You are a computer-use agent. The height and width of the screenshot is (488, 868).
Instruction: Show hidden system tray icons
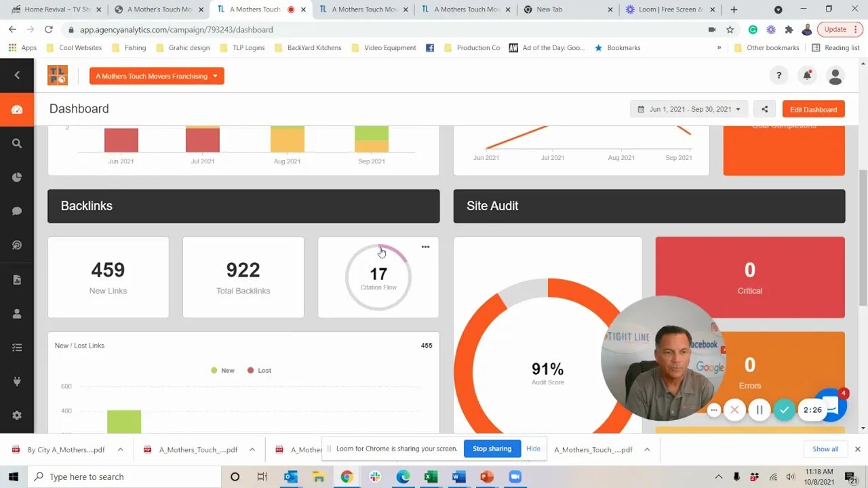coord(718,476)
